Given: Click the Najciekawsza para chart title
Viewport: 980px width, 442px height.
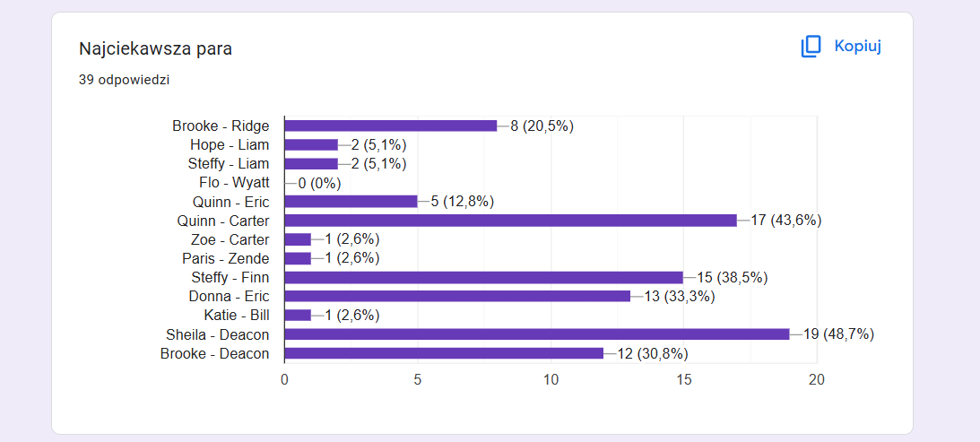Looking at the screenshot, I should pyautogui.click(x=156, y=48).
